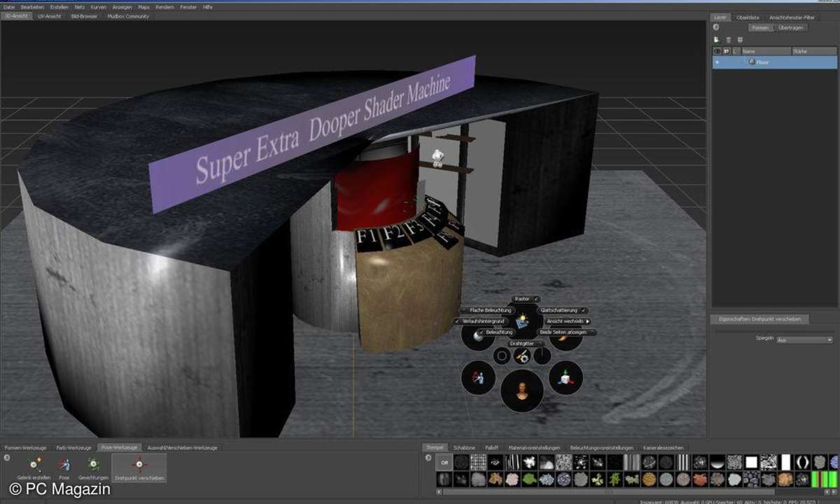Open the Kurven menu
The height and width of the screenshot is (504, 840).
99,6
